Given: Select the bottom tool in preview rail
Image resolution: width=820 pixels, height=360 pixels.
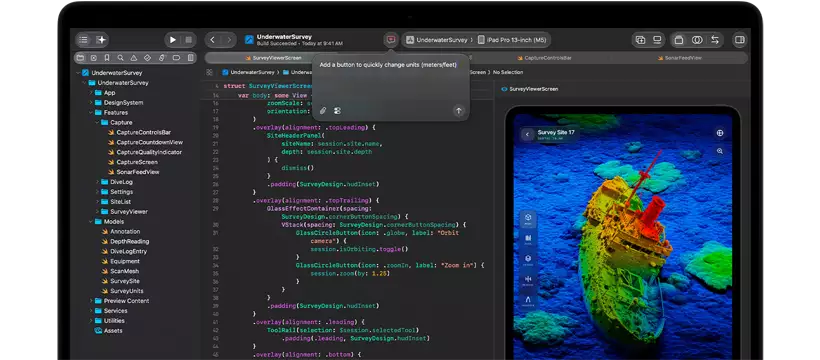Looking at the screenshot, I should [528, 300].
